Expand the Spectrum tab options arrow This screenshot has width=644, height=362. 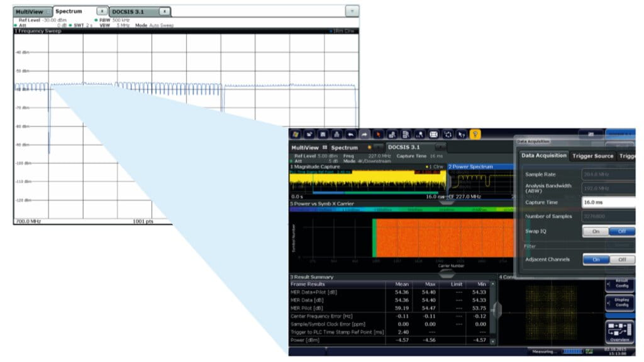[101, 11]
